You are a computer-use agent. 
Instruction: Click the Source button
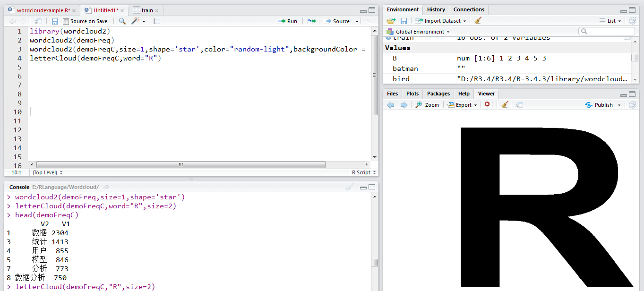click(337, 21)
